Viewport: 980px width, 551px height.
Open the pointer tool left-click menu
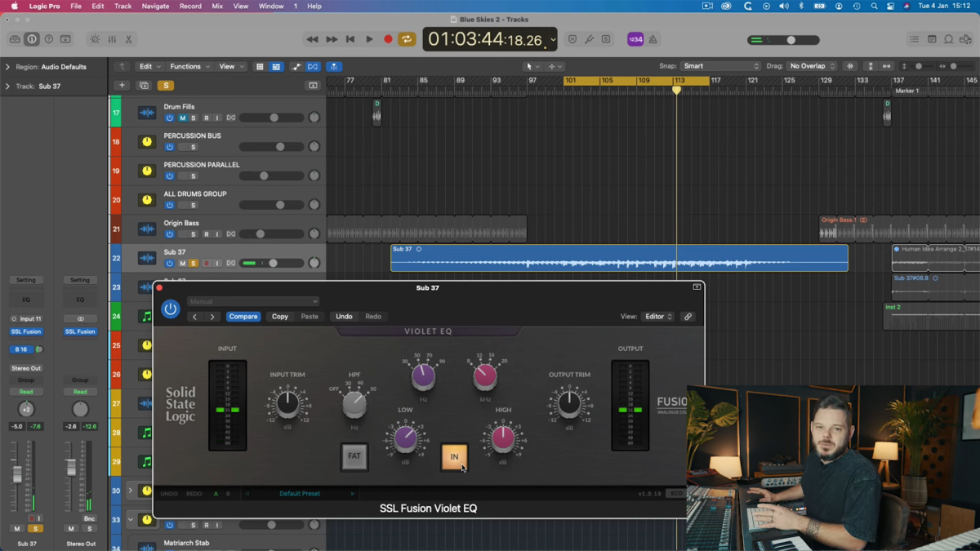tap(532, 66)
